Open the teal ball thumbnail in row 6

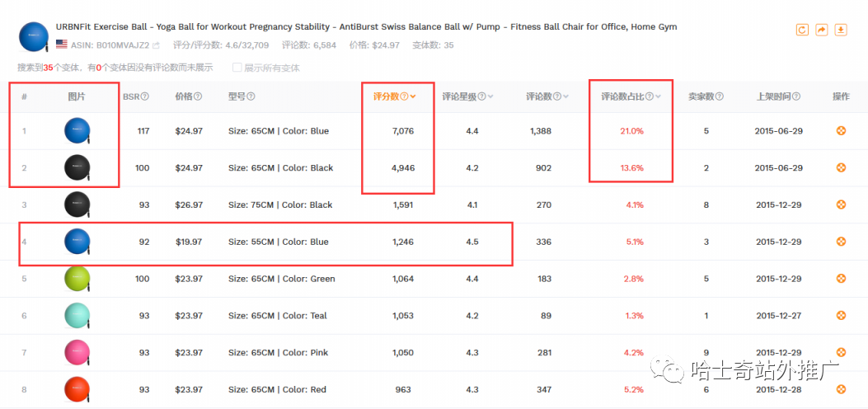coord(77,316)
